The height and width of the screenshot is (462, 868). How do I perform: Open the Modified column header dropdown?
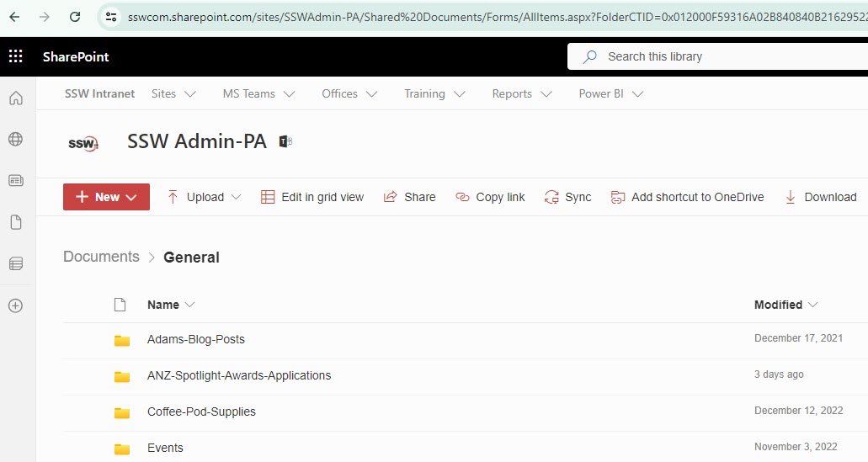pos(785,305)
